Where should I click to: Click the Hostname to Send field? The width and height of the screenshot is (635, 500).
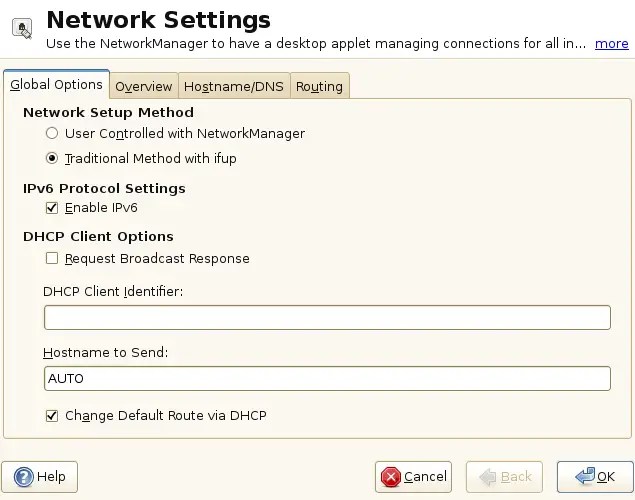(327, 379)
